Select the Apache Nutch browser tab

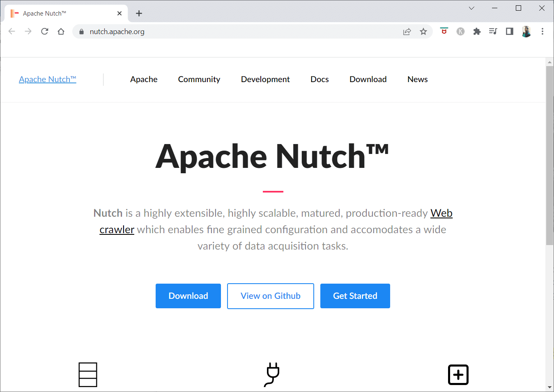click(x=66, y=14)
